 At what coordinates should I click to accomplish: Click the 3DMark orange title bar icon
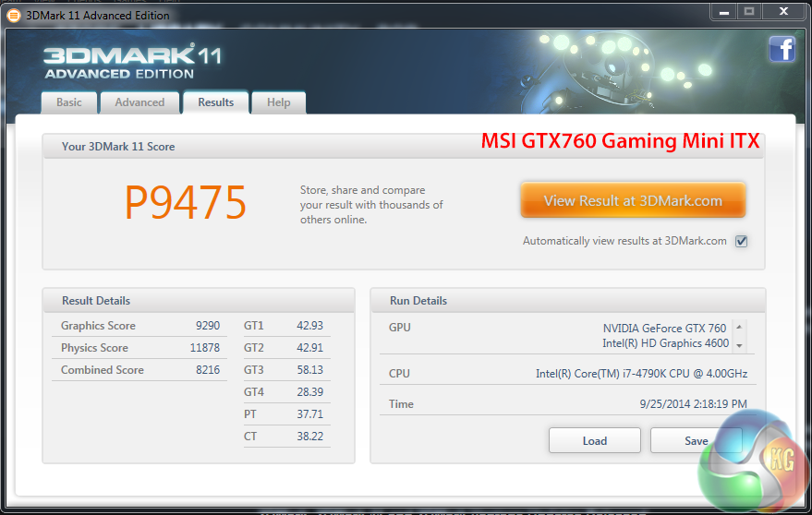[x=14, y=16]
